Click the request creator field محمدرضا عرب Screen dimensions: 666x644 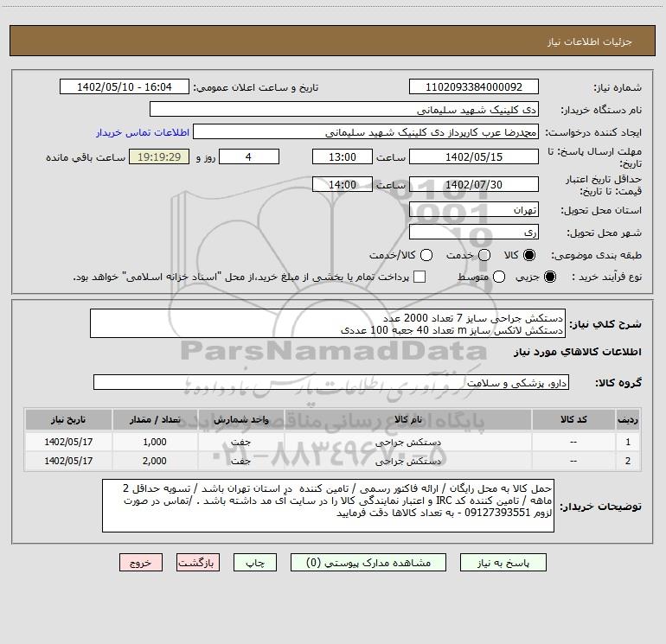(366, 132)
